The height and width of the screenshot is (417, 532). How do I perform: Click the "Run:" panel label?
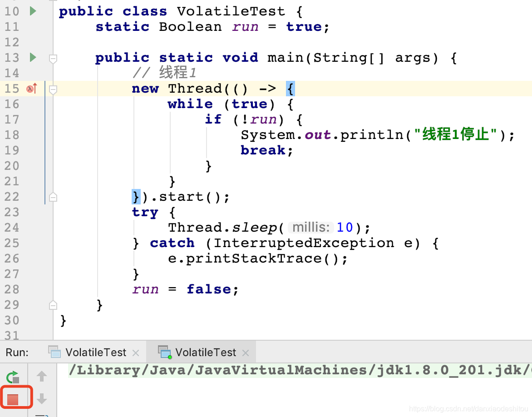click(x=17, y=352)
